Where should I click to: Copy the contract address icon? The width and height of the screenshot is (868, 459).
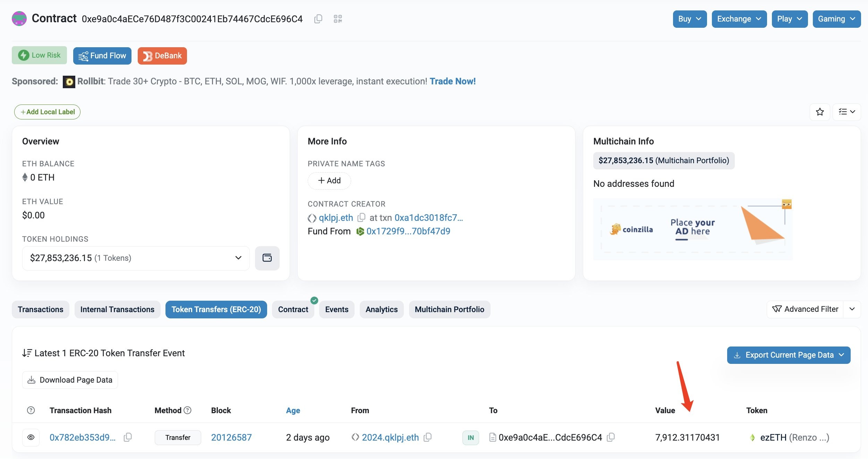coord(318,19)
